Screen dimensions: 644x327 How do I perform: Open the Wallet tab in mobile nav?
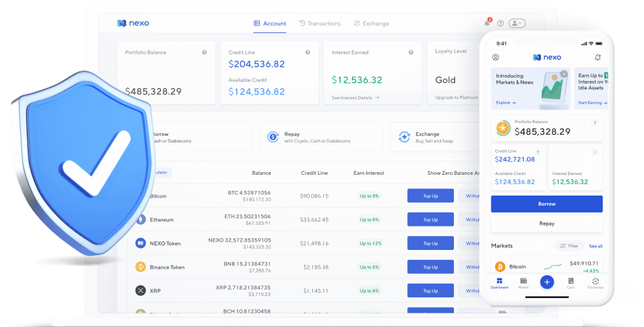[523, 284]
